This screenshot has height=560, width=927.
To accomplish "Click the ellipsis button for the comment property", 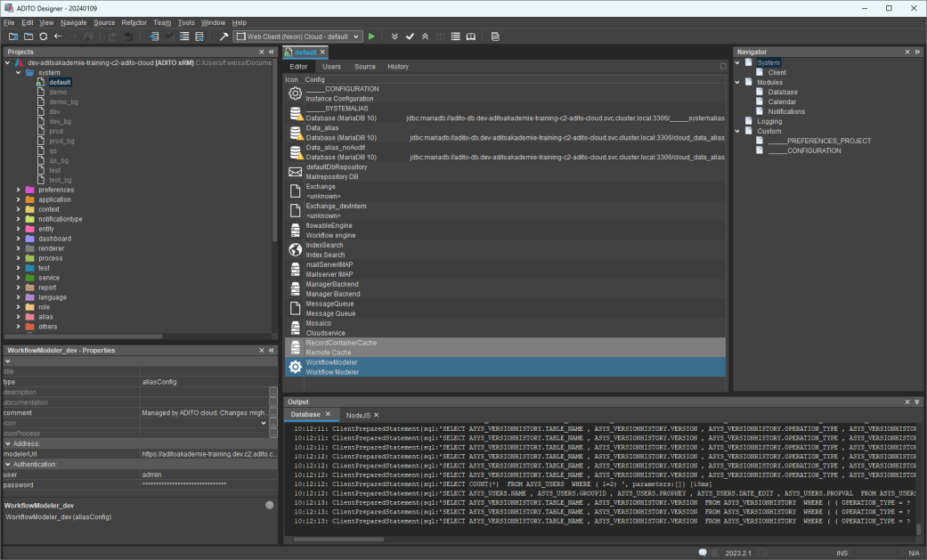I will coord(273,413).
